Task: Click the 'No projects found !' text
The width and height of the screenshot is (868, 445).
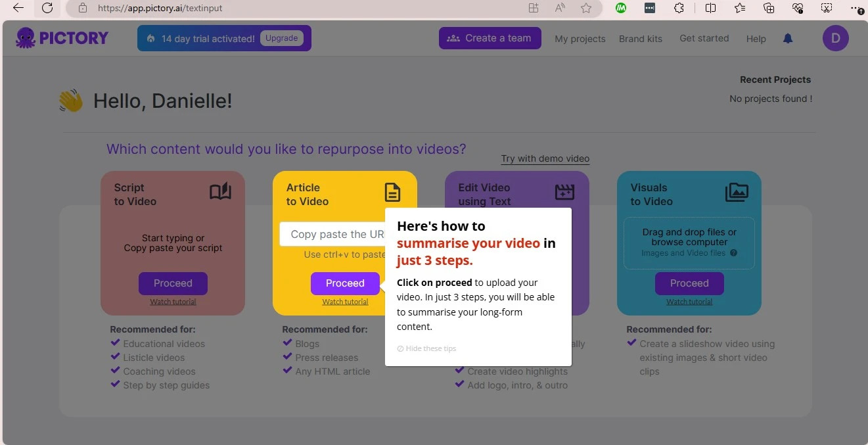Action: pos(771,99)
